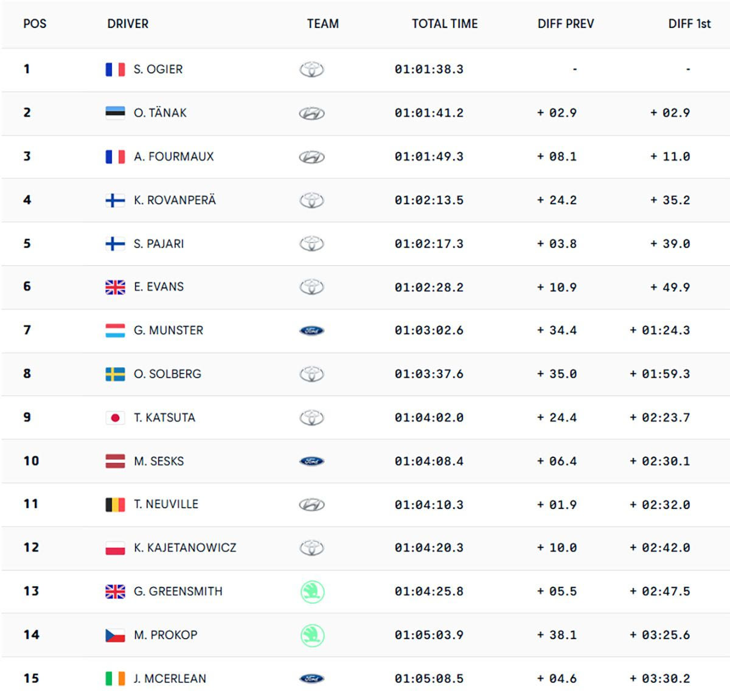Click the Ford logo in Sesks' row
Image resolution: width=730 pixels, height=700 pixels.
pos(311,462)
